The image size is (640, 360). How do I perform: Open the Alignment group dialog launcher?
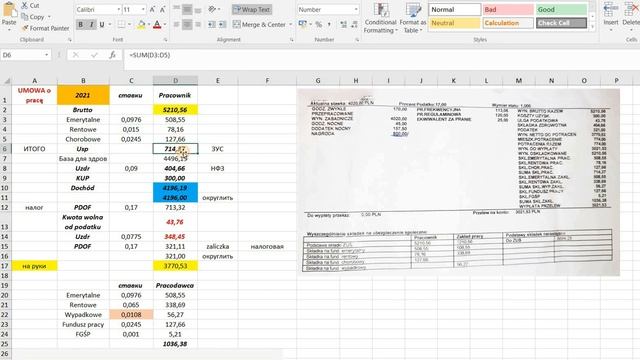coord(292,40)
